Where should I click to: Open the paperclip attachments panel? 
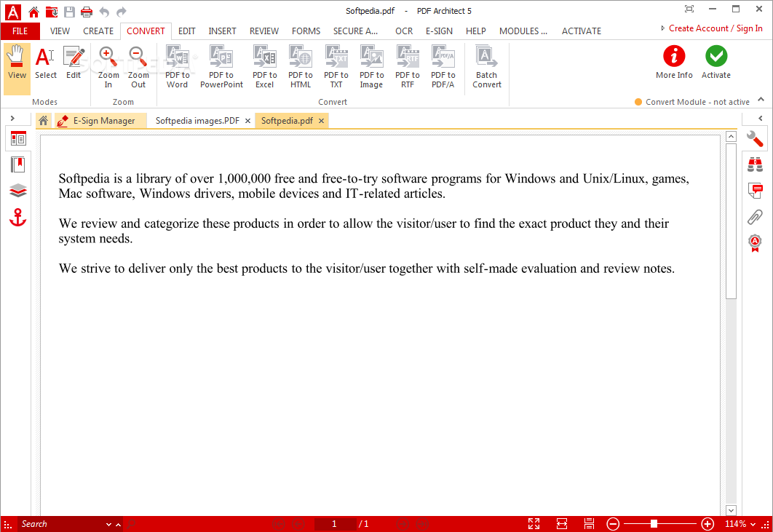coord(755,217)
